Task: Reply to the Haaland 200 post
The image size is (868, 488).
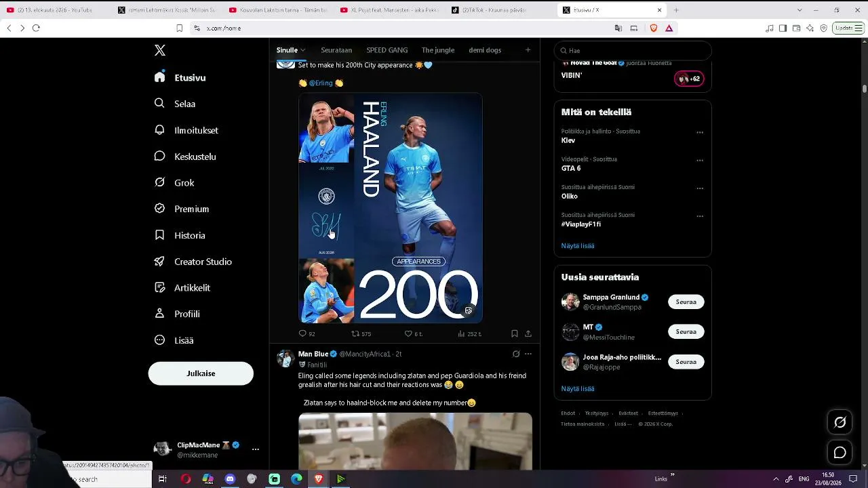Action: point(303,333)
